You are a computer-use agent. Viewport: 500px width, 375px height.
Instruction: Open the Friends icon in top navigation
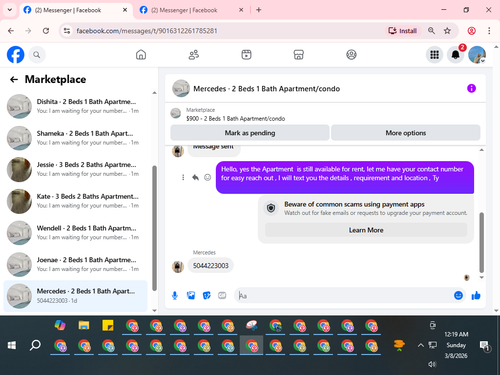click(x=194, y=55)
